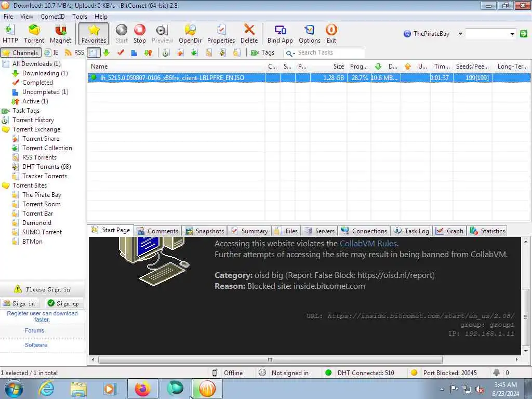Screen dimensions: 532x399
Task: Click the horizontal scrollbar in Start Page
Action: 270,360
